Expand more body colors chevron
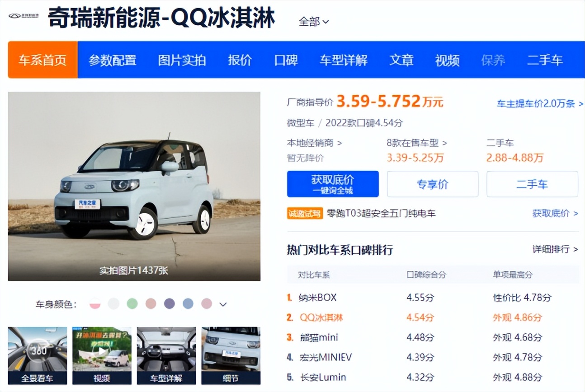Image resolution: width=585 pixels, height=392 pixels. pyautogui.click(x=223, y=304)
